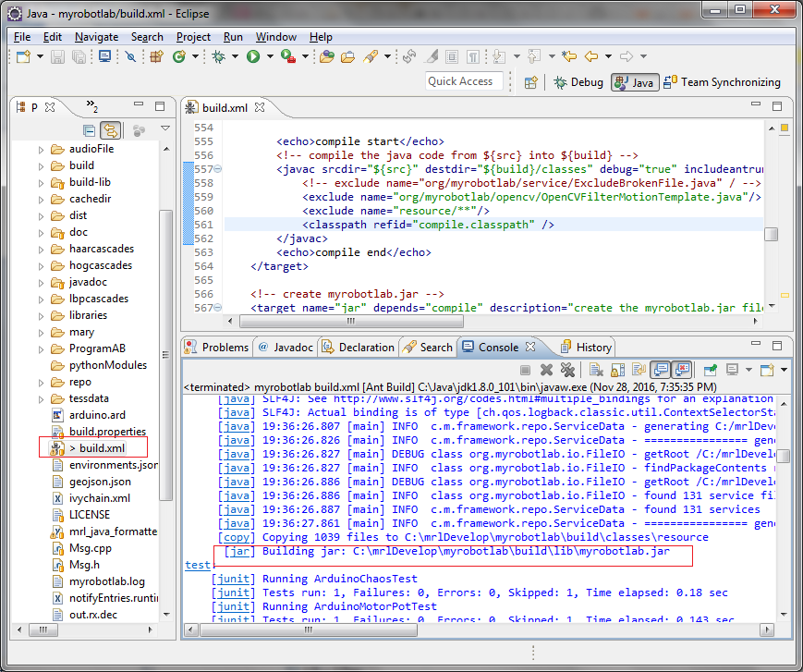
Task: Click the Remove Launch console icon
Action: coord(546,370)
